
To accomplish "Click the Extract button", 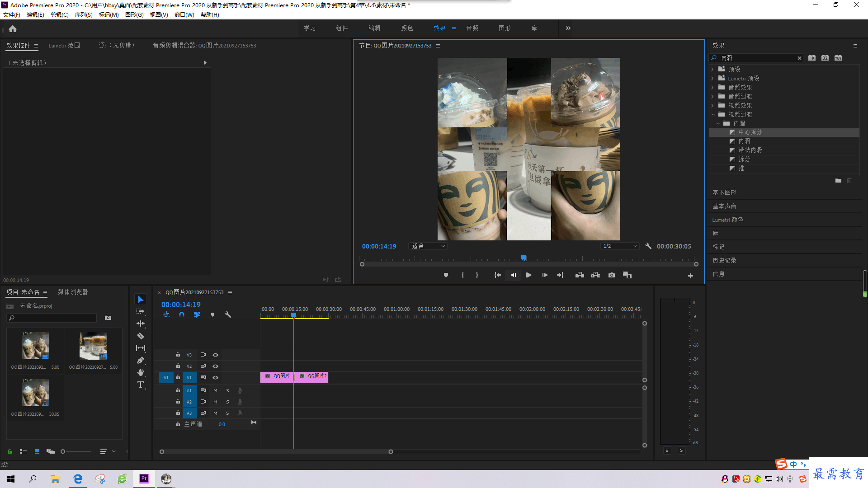I will click(x=595, y=275).
